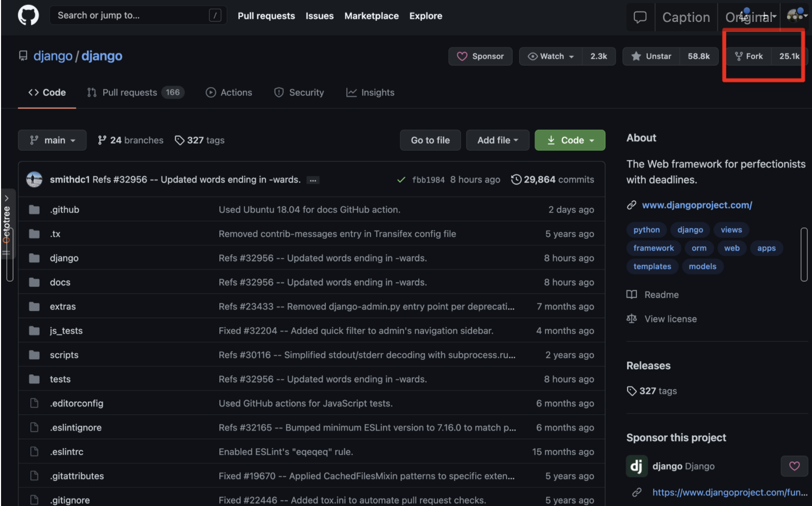The image size is (812, 506).
Task: Click smithdc1 author avatar
Action: pos(34,179)
